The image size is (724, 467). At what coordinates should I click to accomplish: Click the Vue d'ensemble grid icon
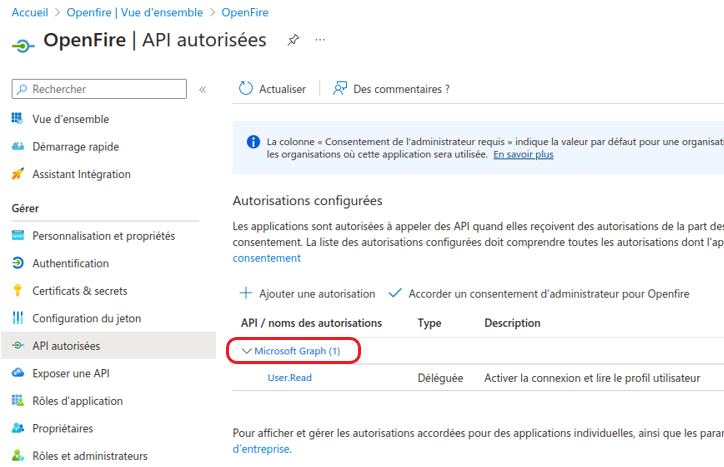(x=18, y=119)
